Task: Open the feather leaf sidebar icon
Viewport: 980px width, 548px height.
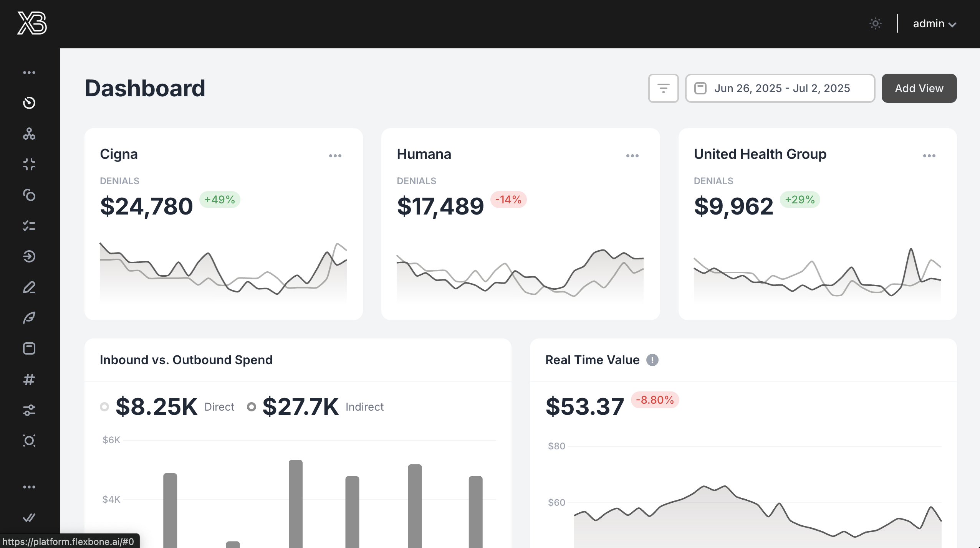Action: [29, 318]
